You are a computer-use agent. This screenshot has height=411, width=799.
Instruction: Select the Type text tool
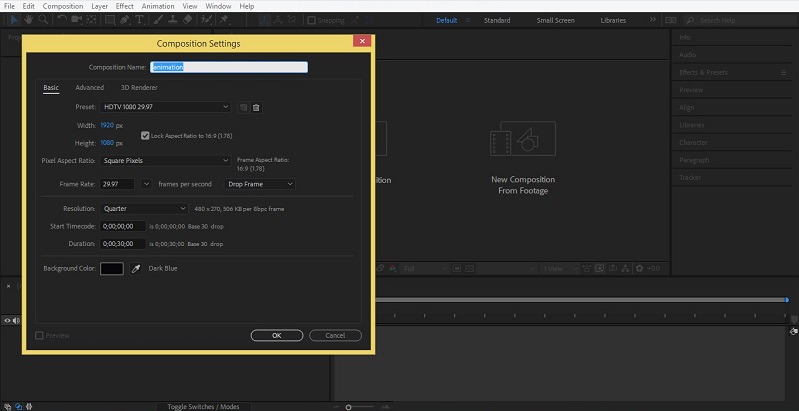(139, 20)
